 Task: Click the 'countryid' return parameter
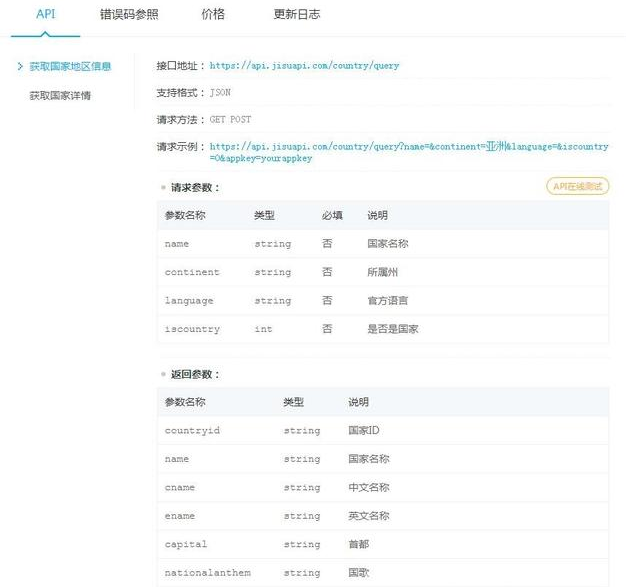point(192,430)
